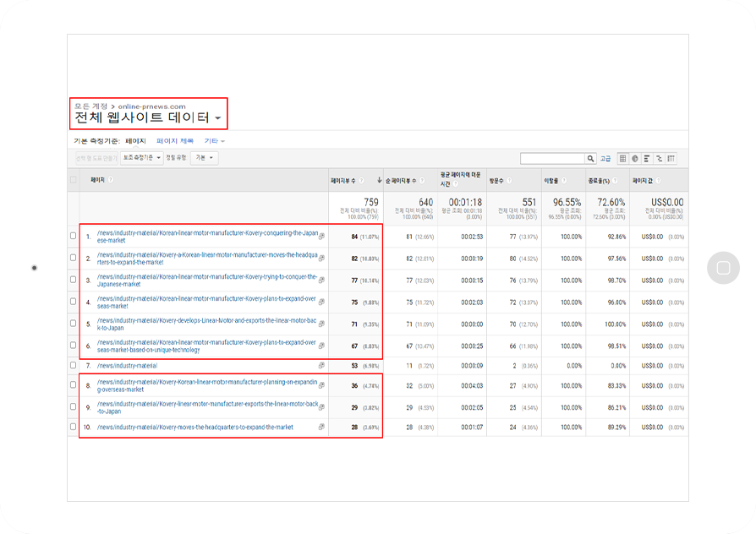The height and width of the screenshot is (534, 756).
Task: Check the box for row 2 moves-the-headquarters
Action: coord(74,258)
